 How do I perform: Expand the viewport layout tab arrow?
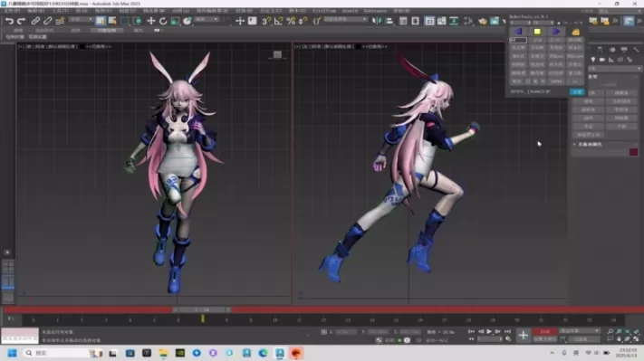7,252
